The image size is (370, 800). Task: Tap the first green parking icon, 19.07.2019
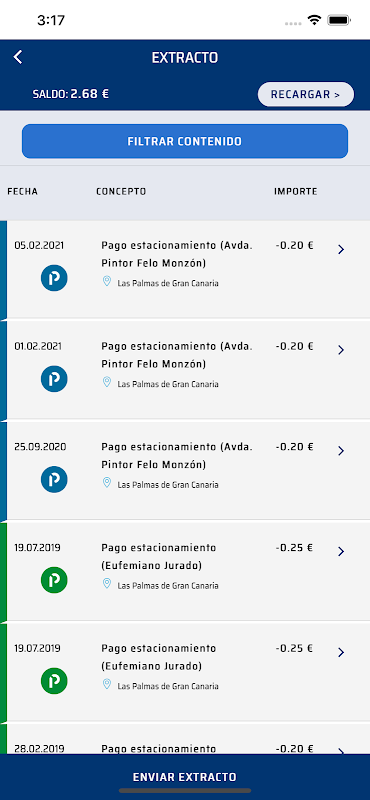tap(54, 580)
